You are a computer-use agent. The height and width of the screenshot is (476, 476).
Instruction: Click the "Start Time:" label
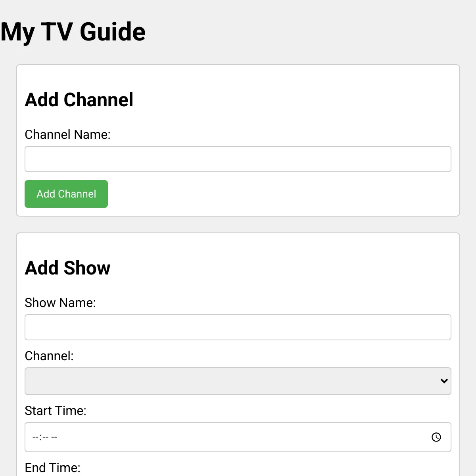56,411
